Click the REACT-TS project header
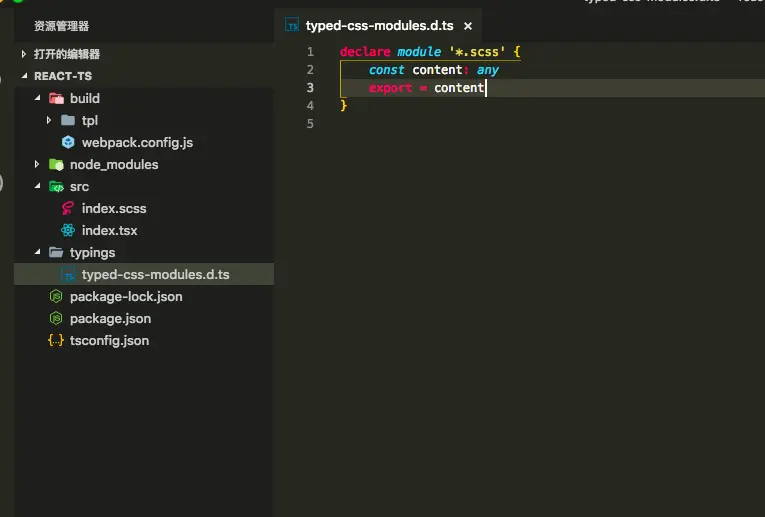This screenshot has width=765, height=517. pyautogui.click(x=63, y=76)
